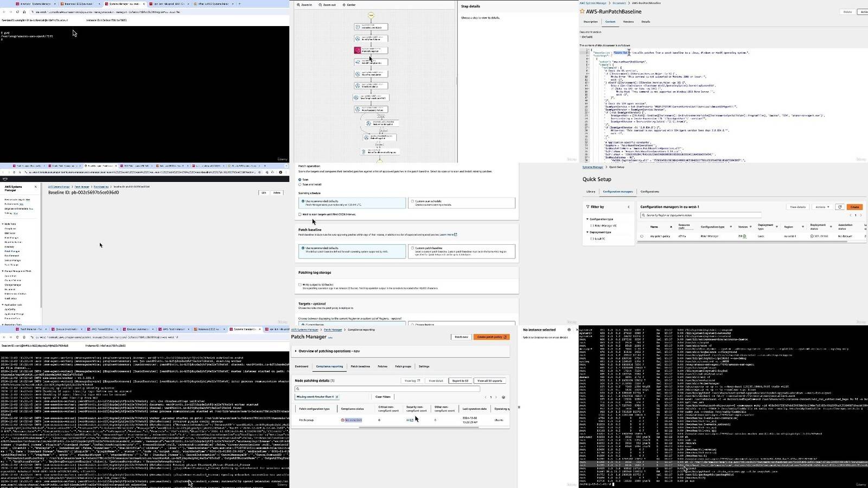Click the filter funnel icon beside Filter by
868x488 pixels.
[588, 207]
